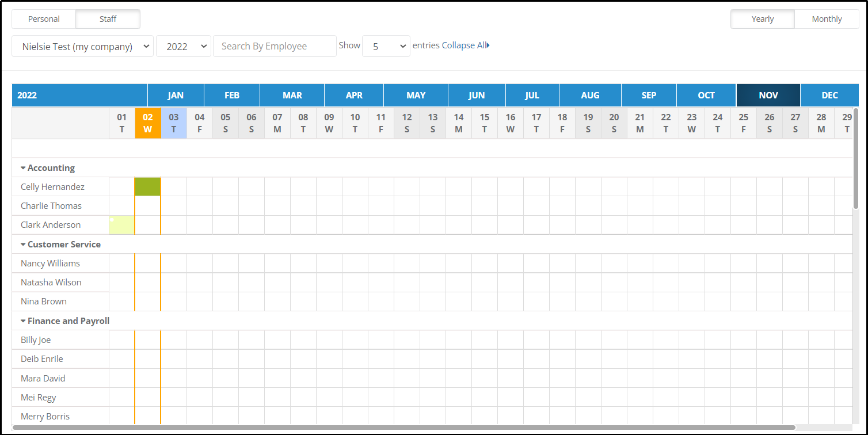Image resolution: width=868 pixels, height=435 pixels.
Task: Select employee Mara David
Action: [x=43, y=379]
